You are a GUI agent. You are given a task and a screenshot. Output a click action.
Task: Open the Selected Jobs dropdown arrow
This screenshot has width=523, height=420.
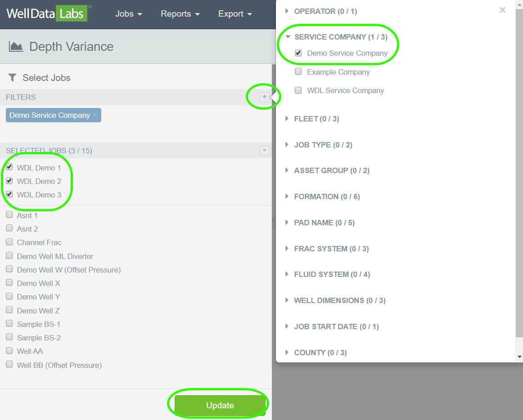click(x=265, y=151)
